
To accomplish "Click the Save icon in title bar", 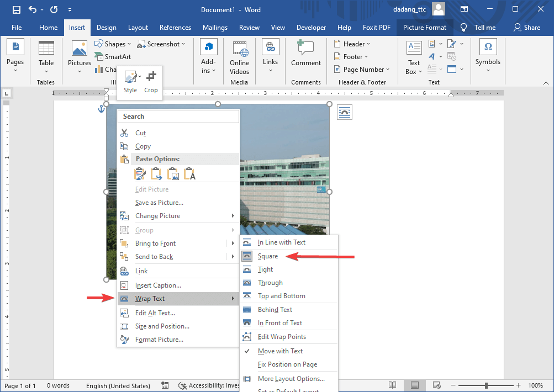I will point(16,9).
